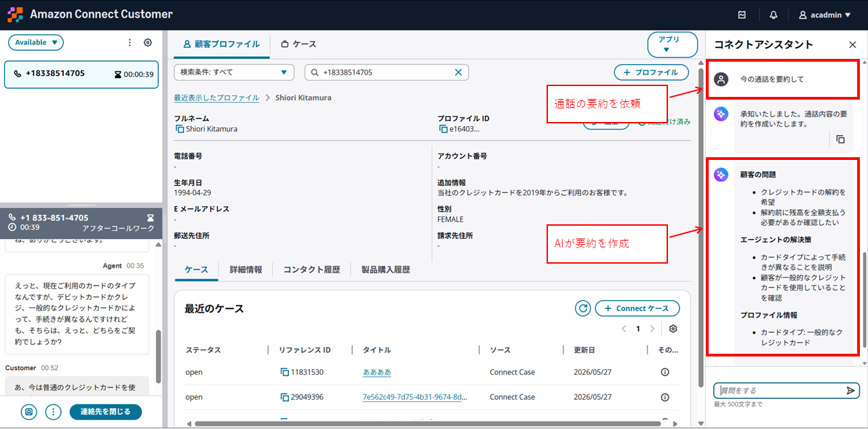The height and width of the screenshot is (429, 868).
Task: Open the 最近表示したプロファイル breadcrumb link
Action: click(x=216, y=98)
